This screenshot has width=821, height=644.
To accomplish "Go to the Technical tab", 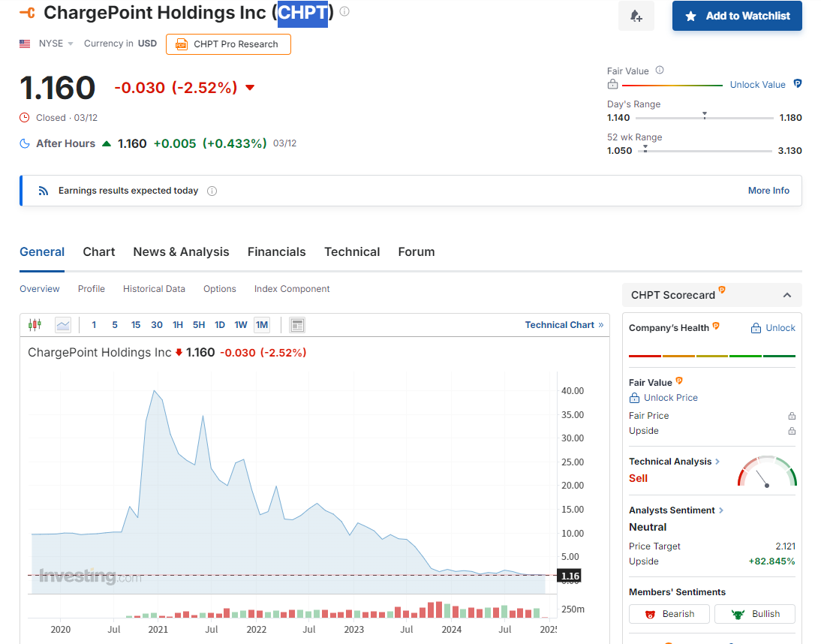I will click(352, 252).
